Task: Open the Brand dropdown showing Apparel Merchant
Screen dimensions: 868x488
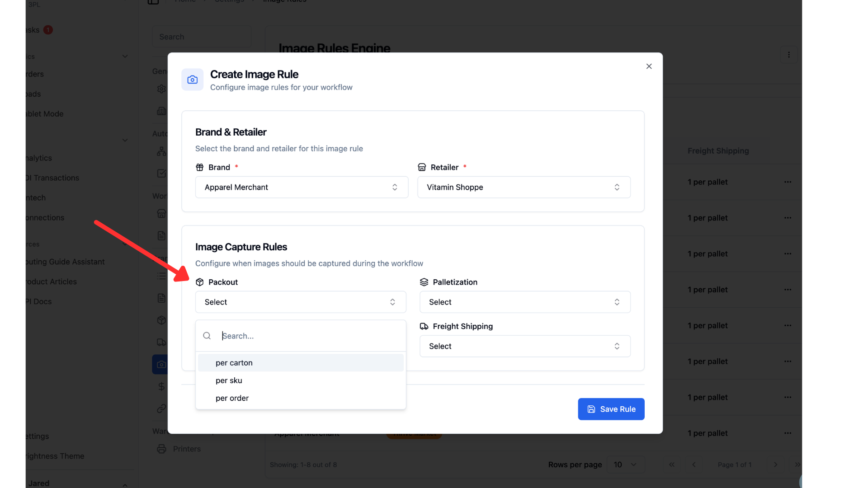Action: pos(302,187)
